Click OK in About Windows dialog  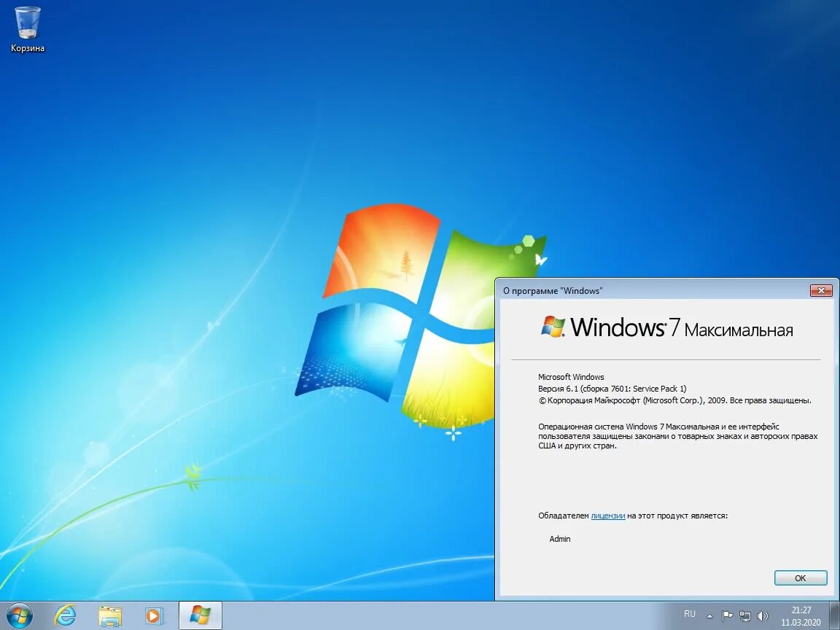click(x=801, y=578)
